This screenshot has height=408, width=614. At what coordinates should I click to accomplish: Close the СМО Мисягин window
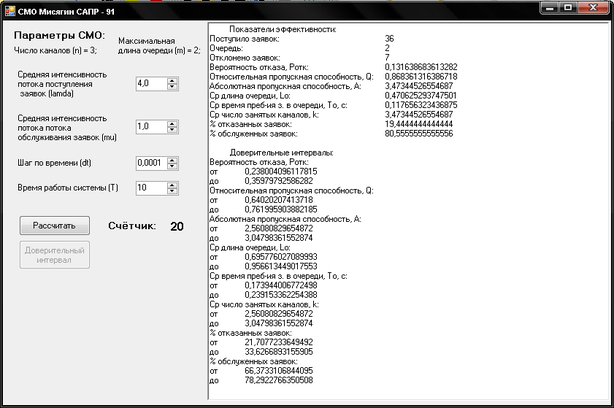click(x=593, y=8)
